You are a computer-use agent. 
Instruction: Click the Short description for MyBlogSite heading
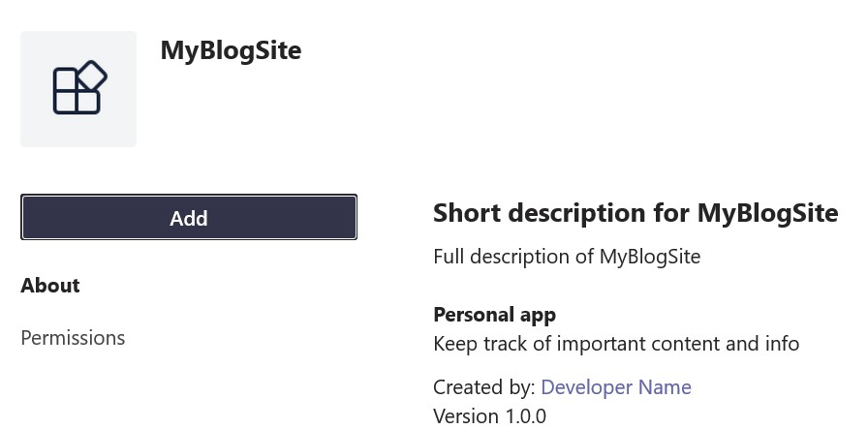tap(635, 213)
